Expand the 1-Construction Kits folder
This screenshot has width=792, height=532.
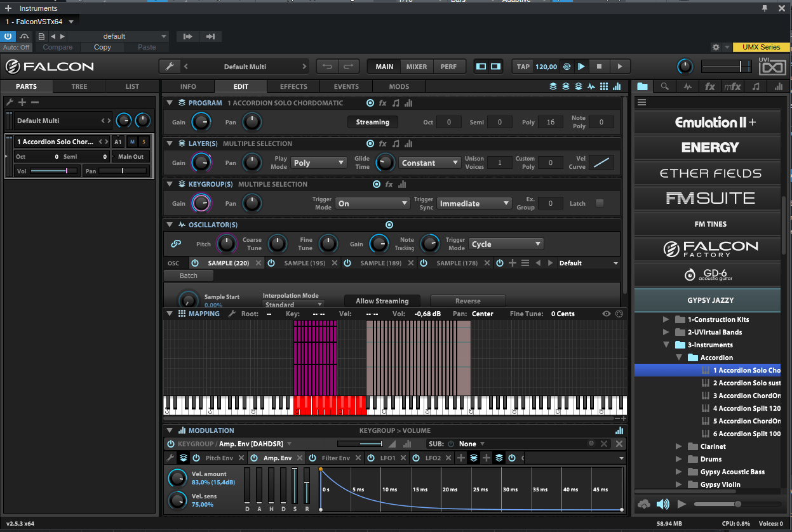pyautogui.click(x=666, y=319)
